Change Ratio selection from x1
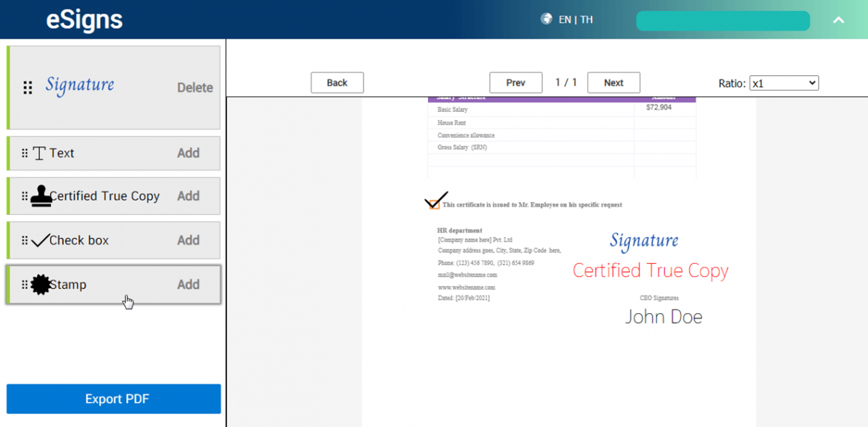Viewport: 868px width, 427px height. click(x=783, y=83)
